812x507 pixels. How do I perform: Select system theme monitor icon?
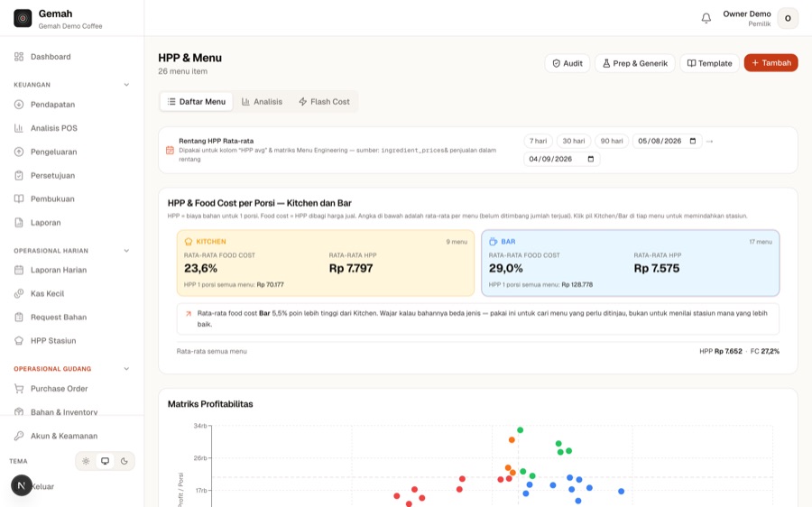[106, 461]
